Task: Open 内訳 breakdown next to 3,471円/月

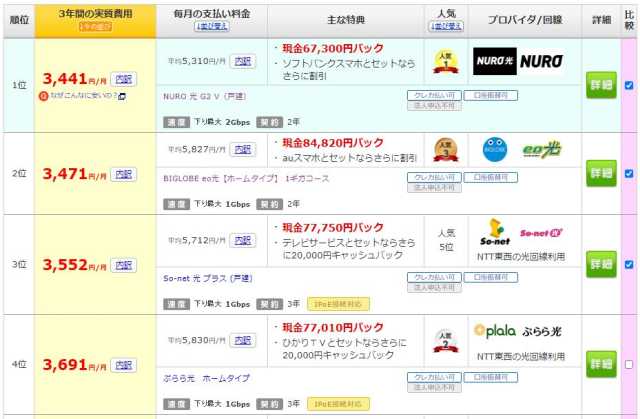Action: coord(124,174)
